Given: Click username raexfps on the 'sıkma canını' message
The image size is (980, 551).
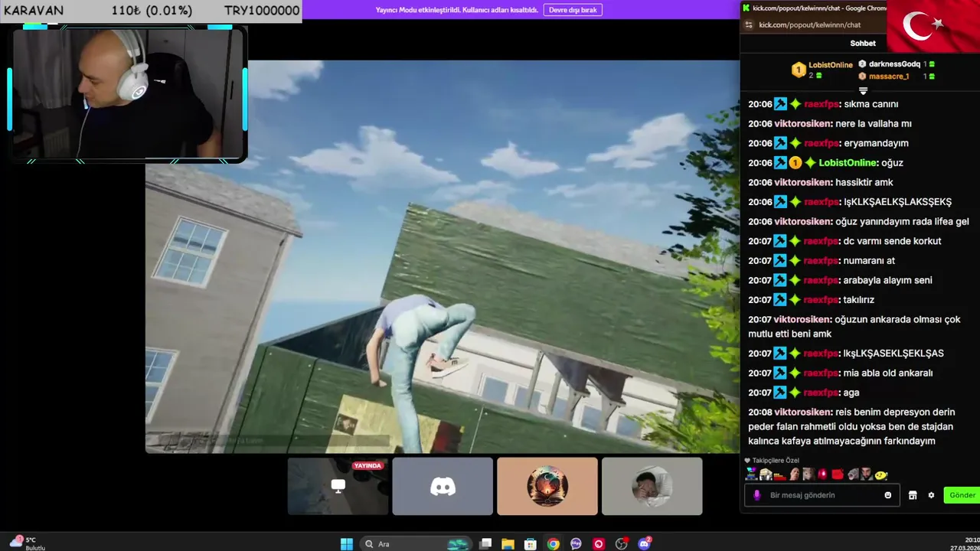Looking at the screenshot, I should tap(822, 104).
